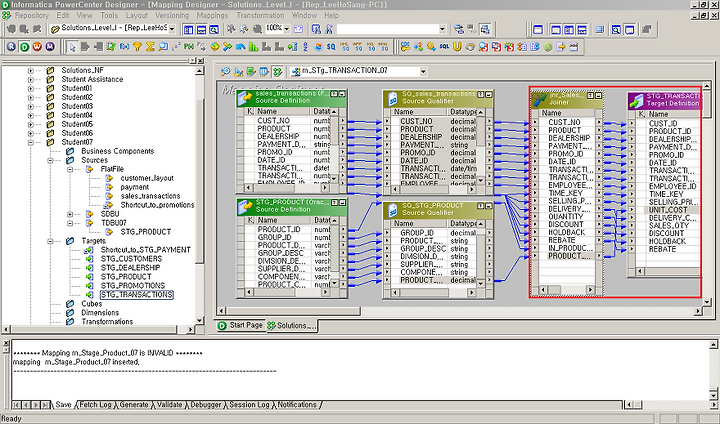Viewport: 720px width, 424px height.
Task: Expand the SDBU source node
Action: pyautogui.click(x=70, y=214)
